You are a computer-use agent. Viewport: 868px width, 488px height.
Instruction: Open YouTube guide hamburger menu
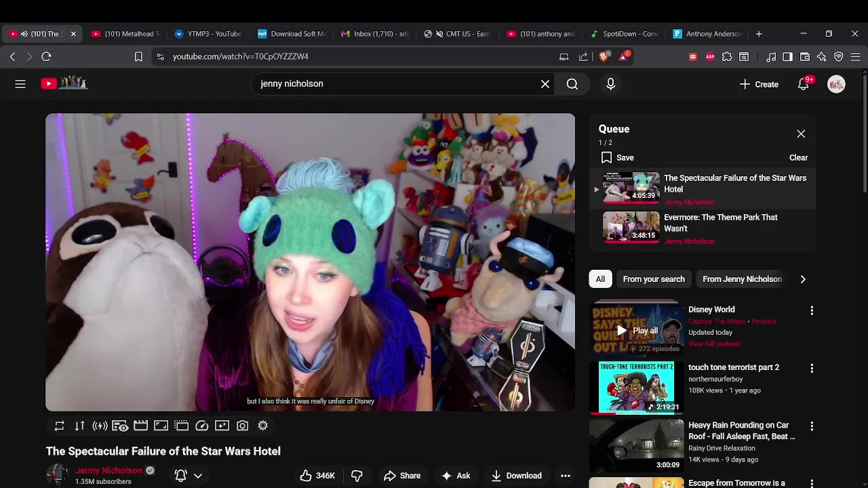click(20, 84)
